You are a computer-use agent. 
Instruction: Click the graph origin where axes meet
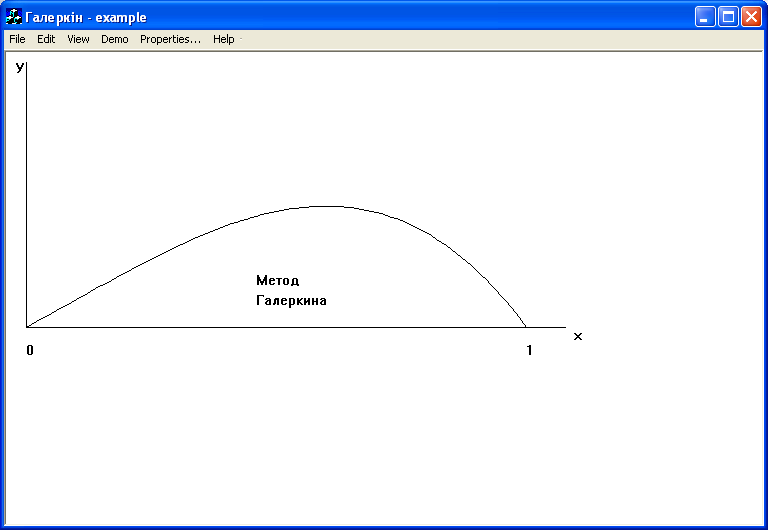click(26, 327)
